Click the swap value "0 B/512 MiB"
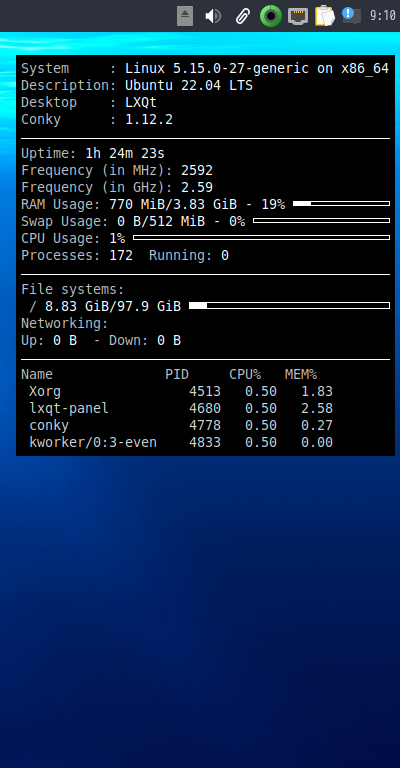 [161, 221]
